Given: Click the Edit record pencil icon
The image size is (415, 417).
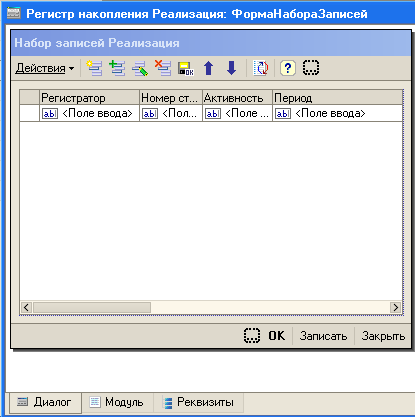Looking at the screenshot, I should tap(140, 68).
